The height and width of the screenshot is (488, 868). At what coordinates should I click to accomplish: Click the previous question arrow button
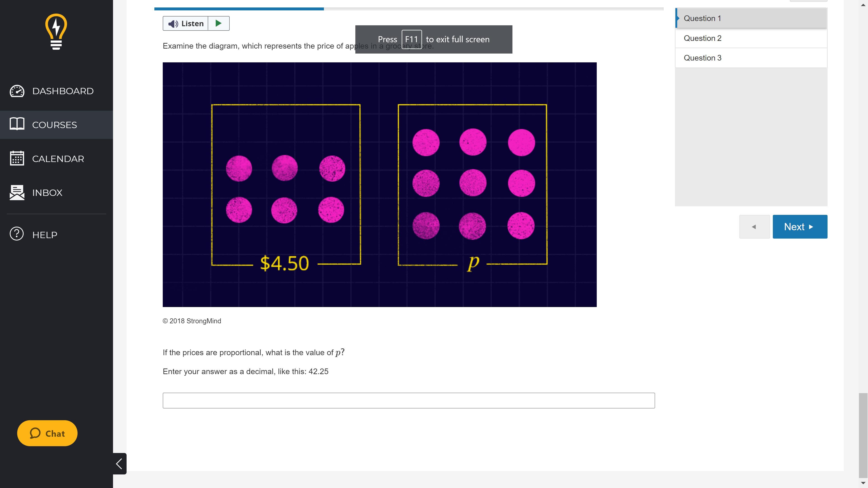pyautogui.click(x=754, y=227)
